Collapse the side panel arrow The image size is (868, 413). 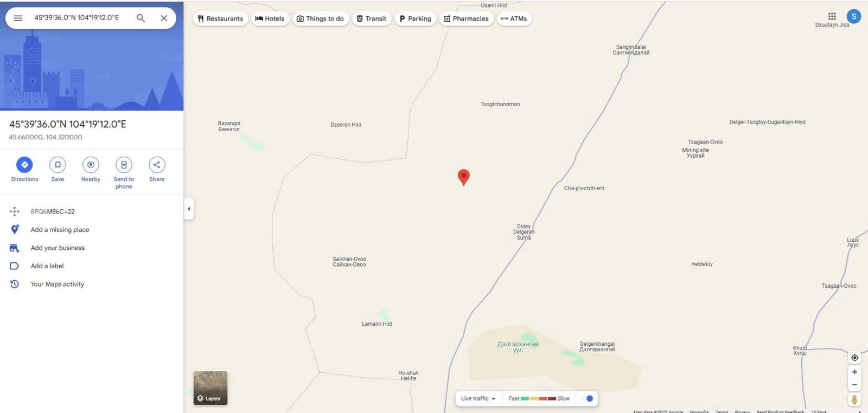(189, 209)
